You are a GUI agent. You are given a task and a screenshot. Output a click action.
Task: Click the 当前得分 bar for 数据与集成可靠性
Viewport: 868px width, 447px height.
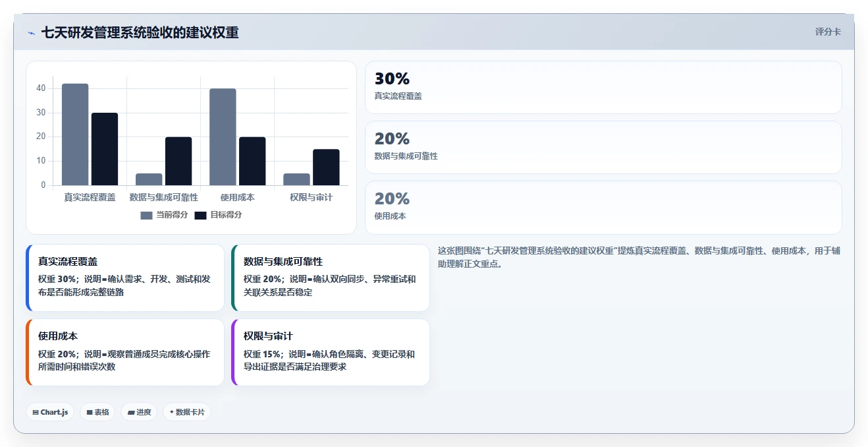(149, 179)
